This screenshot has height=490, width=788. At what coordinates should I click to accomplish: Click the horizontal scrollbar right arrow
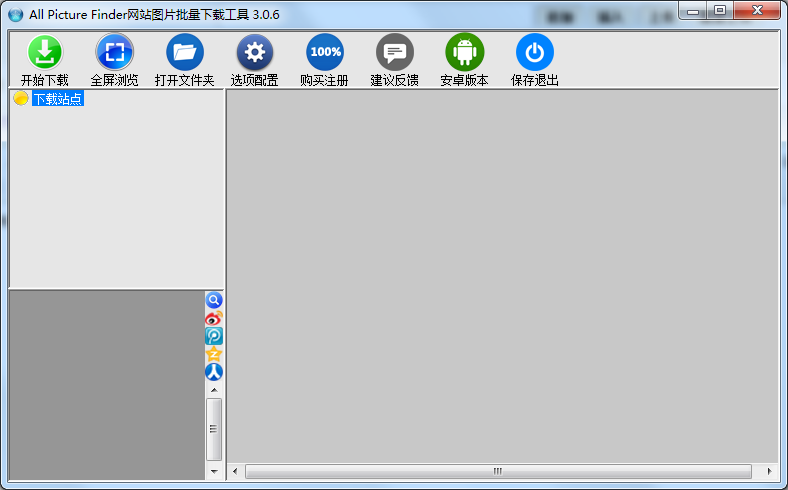tap(769, 471)
